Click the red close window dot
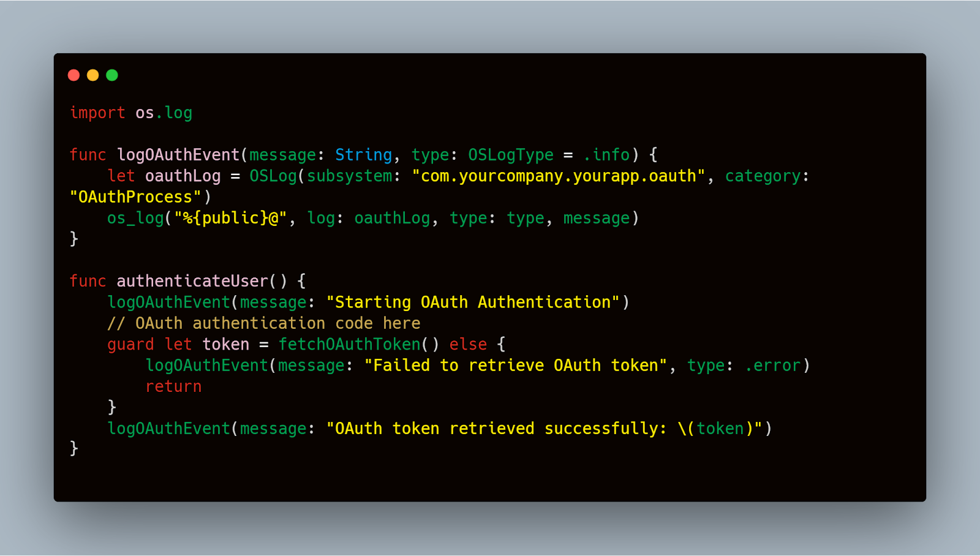Screen dimensions: 980x556 click(x=73, y=75)
